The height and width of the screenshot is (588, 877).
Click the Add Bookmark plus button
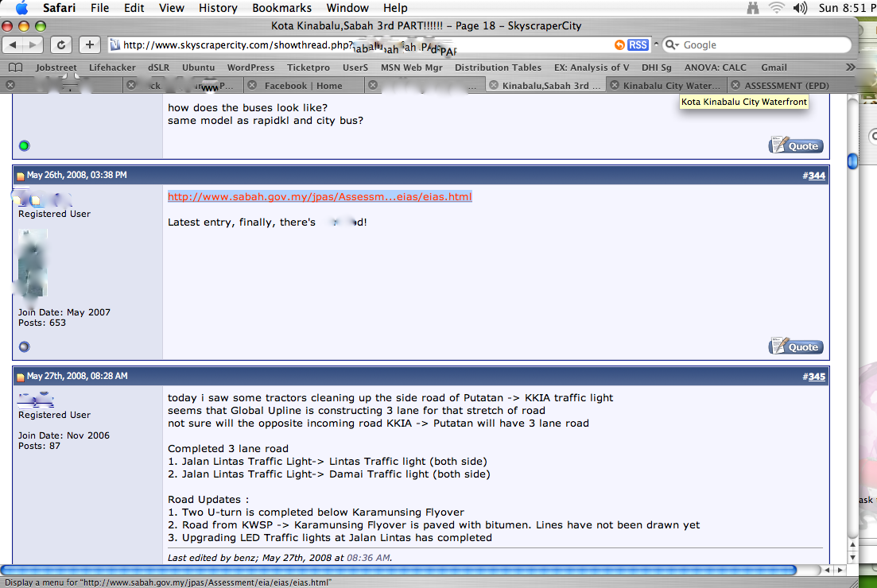[x=89, y=45]
